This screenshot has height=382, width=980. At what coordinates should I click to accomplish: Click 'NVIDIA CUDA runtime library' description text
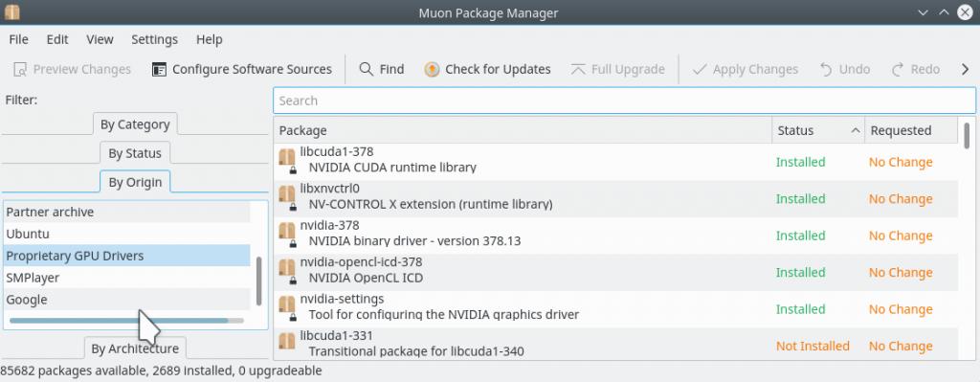coord(392,168)
